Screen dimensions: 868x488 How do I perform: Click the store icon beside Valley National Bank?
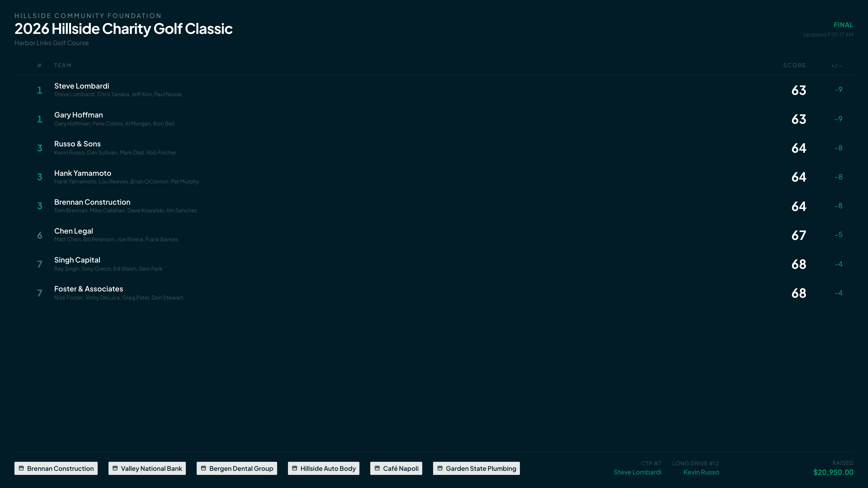tap(115, 468)
